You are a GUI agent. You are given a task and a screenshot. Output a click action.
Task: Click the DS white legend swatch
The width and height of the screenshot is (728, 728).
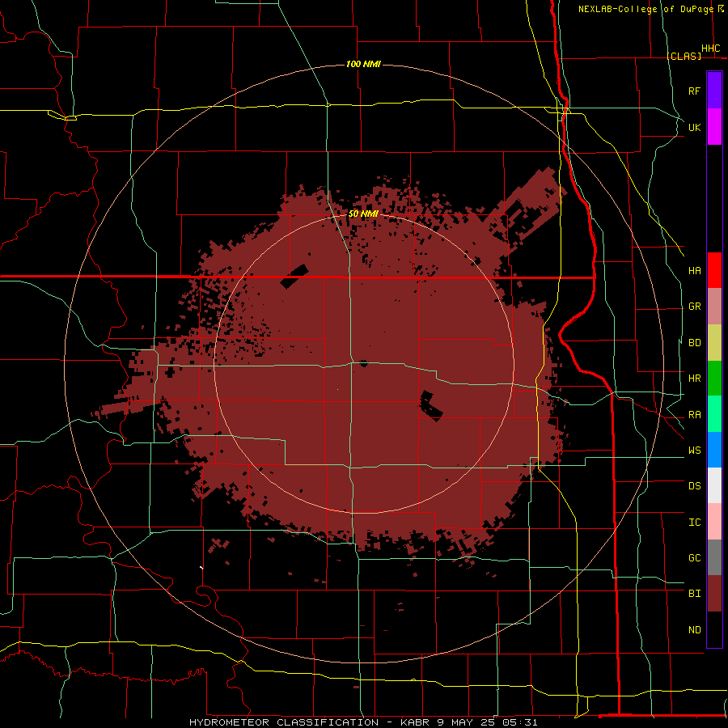[714, 485]
